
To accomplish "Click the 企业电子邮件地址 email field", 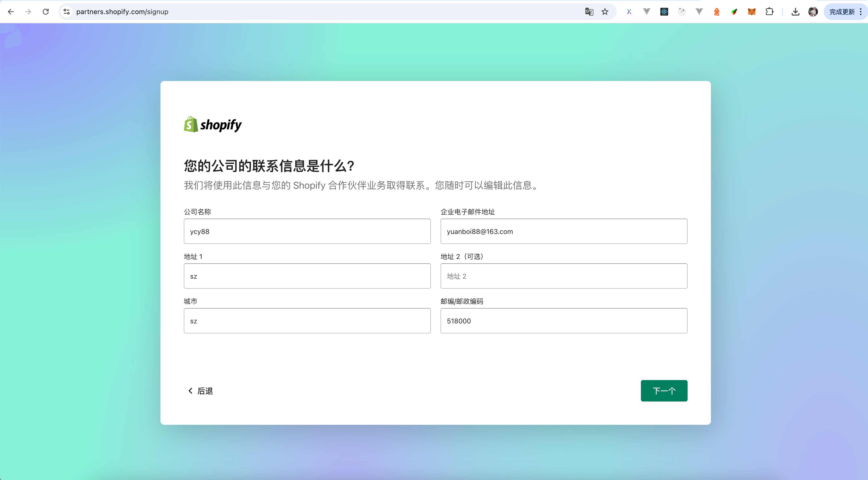I will (563, 231).
